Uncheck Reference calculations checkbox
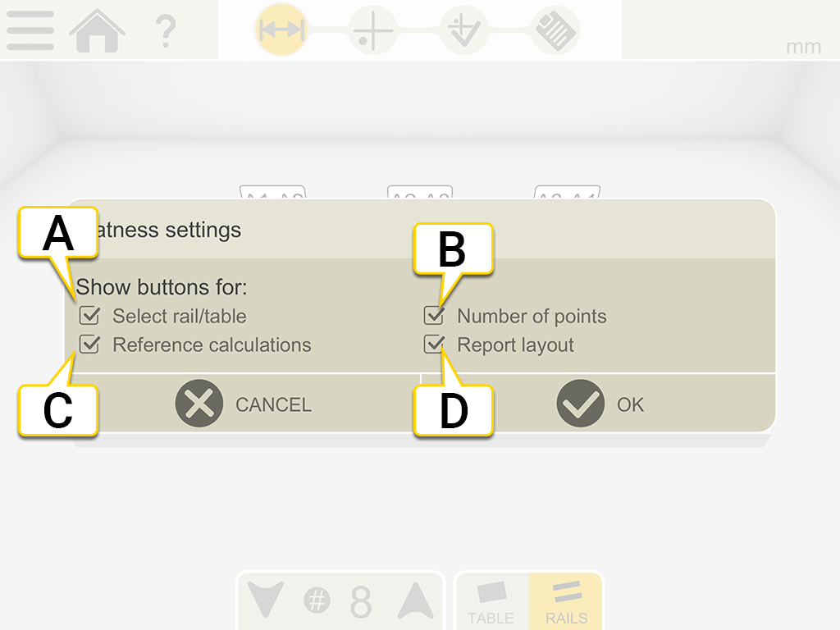840x630 pixels. click(89, 345)
